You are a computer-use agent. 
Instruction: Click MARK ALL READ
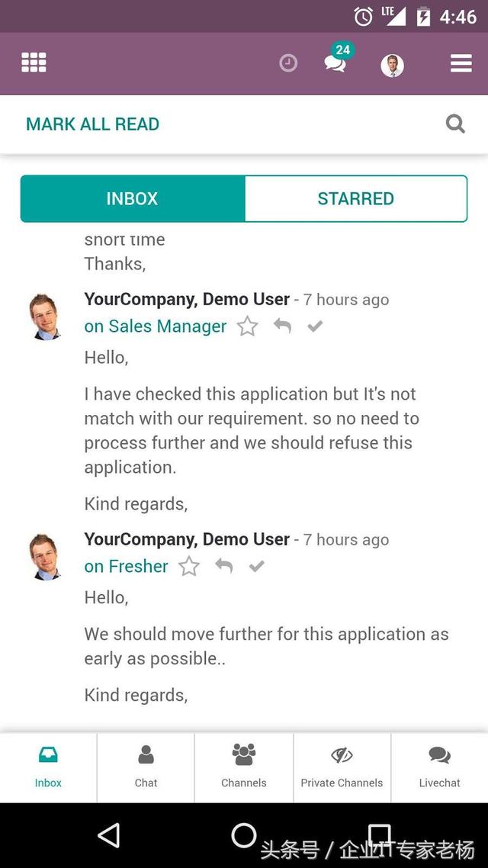pyautogui.click(x=92, y=124)
